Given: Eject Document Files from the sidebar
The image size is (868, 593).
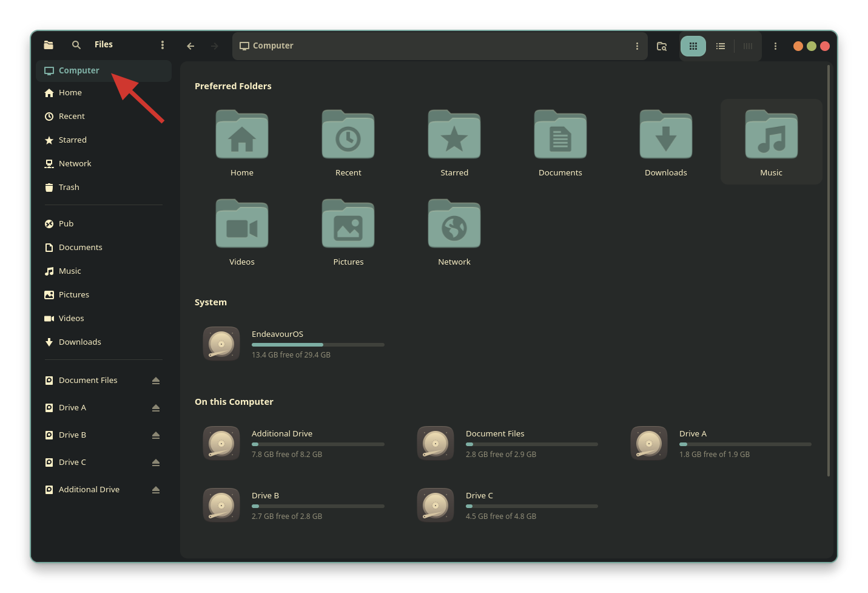Looking at the screenshot, I should (156, 381).
